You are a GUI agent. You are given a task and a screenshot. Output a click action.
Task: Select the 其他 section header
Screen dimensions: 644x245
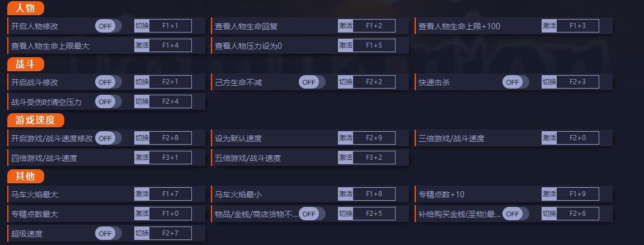pyautogui.click(x=25, y=176)
